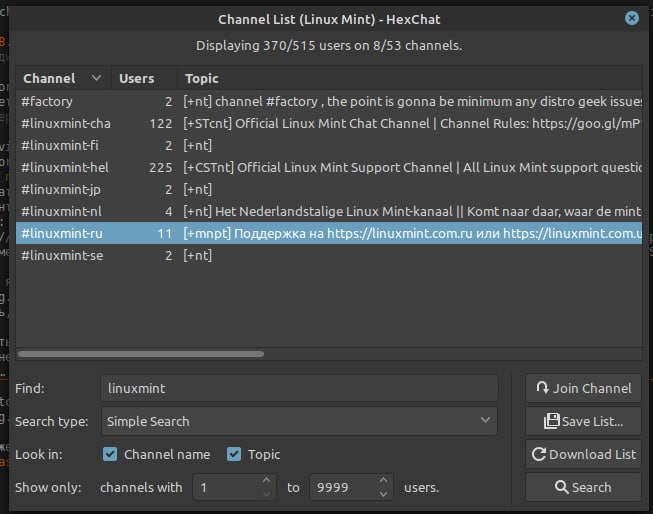This screenshot has height=514, width=653.
Task: Click the Save List button
Action: pyautogui.click(x=583, y=421)
